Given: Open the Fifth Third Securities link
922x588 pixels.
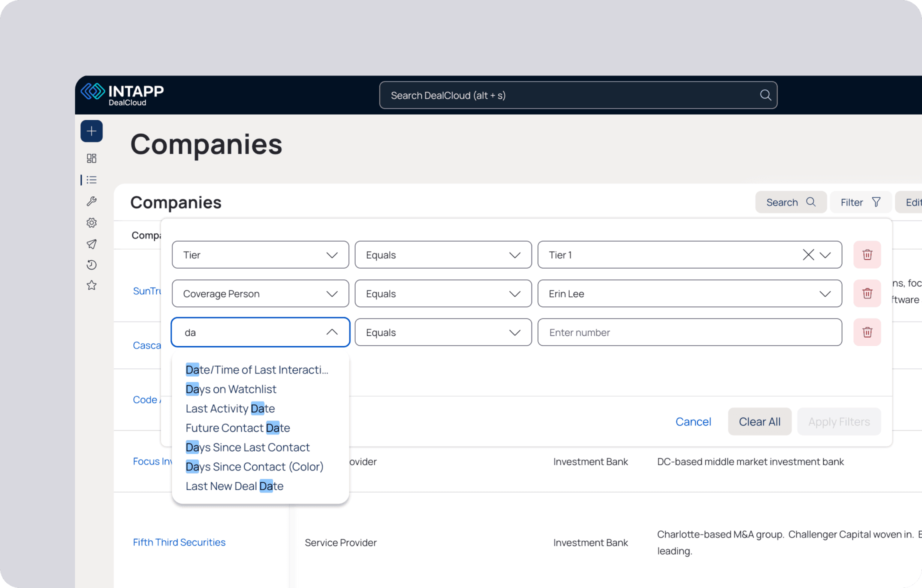Looking at the screenshot, I should pyautogui.click(x=179, y=542).
